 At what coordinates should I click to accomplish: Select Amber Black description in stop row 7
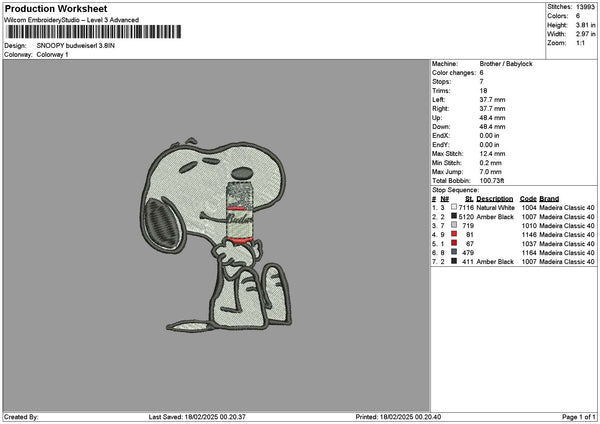495,262
